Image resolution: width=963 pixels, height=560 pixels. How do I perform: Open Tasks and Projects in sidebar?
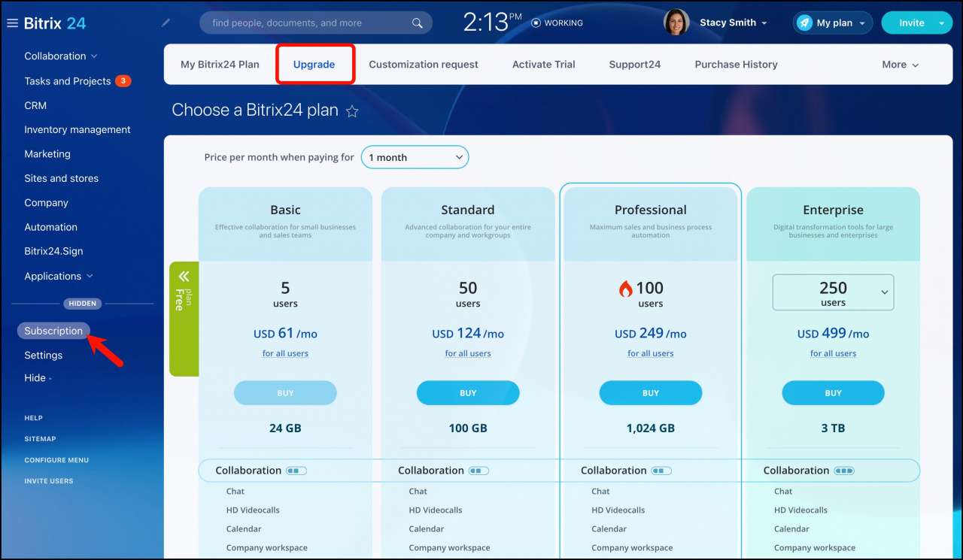pos(68,81)
